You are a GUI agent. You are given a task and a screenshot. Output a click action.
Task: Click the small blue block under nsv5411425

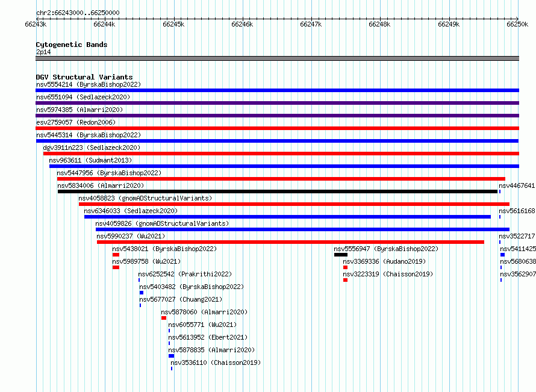pyautogui.click(x=502, y=255)
